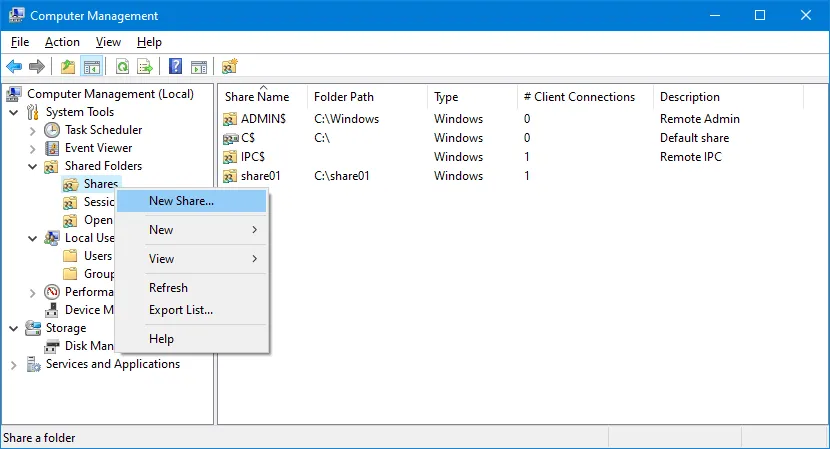830x449 pixels.
Task: Click the # Client Connections column header
Action: point(579,97)
